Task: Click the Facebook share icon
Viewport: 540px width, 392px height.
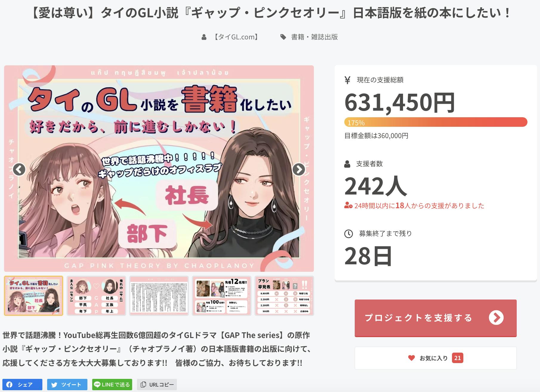Action: [x=10, y=385]
